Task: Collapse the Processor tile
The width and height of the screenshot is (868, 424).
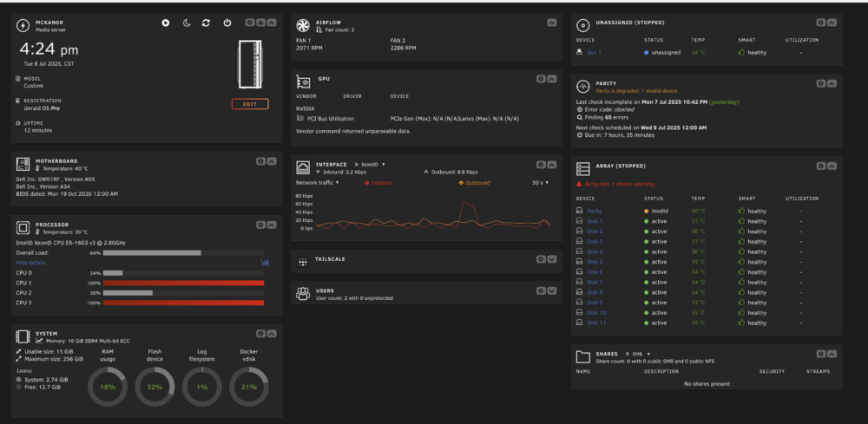Action: click(x=271, y=225)
